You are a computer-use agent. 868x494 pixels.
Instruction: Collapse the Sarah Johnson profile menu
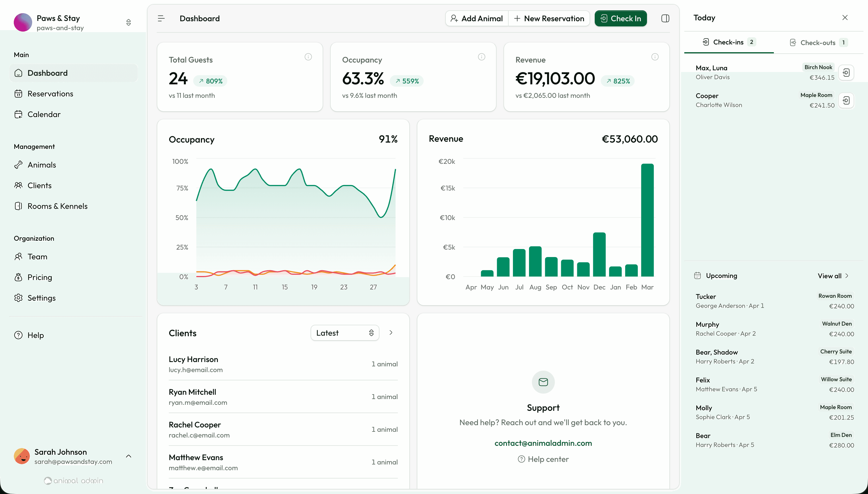[x=128, y=456]
